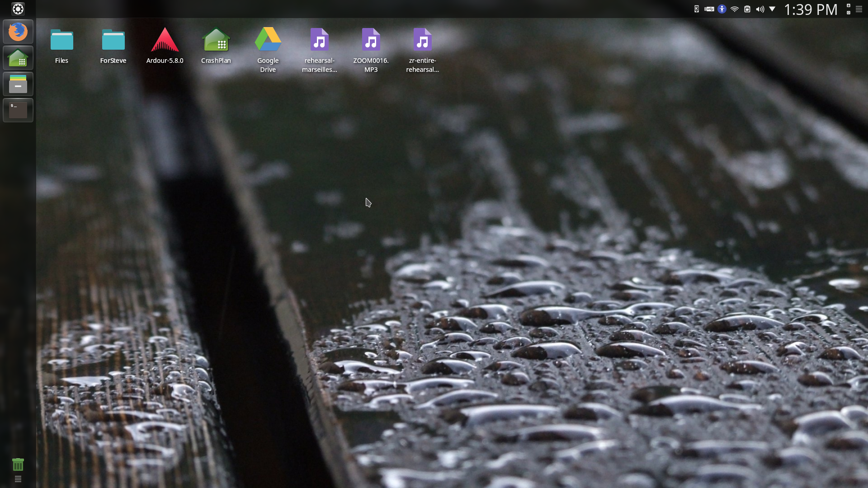Select the rehearsal-marseilles audio file

(x=320, y=50)
